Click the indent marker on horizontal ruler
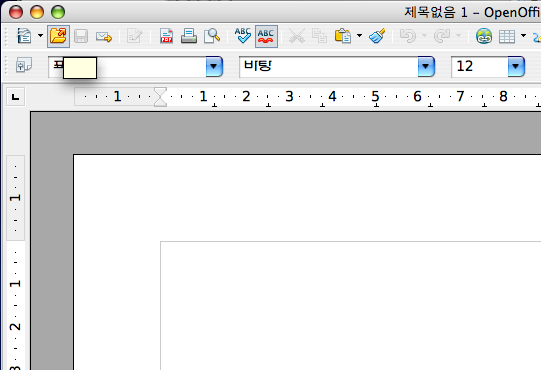541x370 pixels. coord(160,97)
